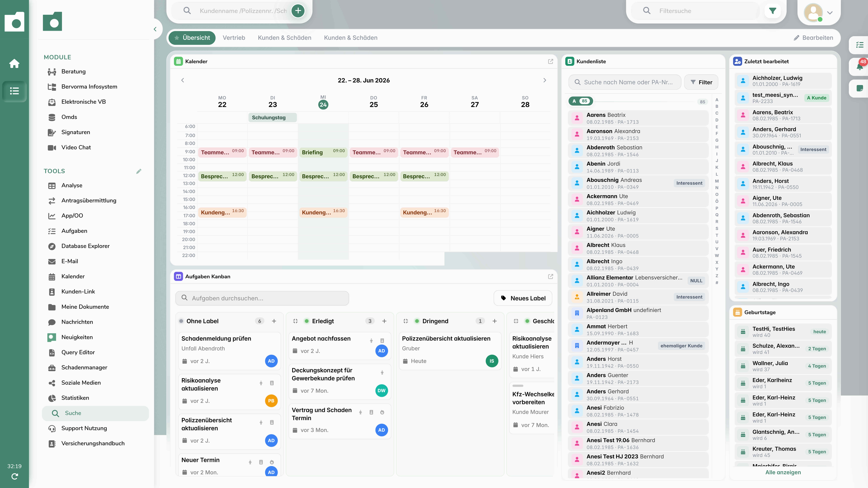The height and width of the screenshot is (488, 868).
Task: Open the first Kunden & Schäden tab
Action: click(284, 38)
